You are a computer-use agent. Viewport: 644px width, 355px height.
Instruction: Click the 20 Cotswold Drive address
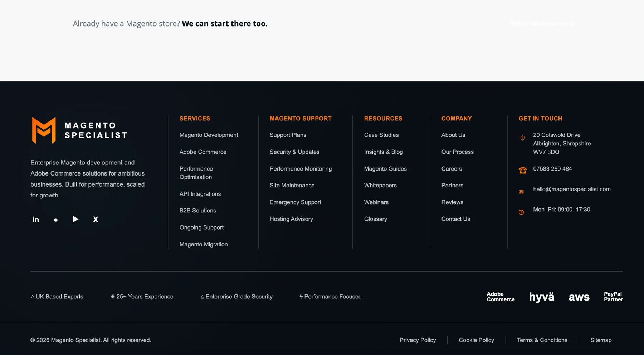click(562, 144)
